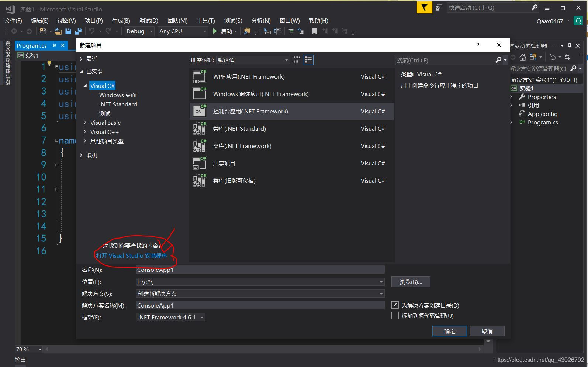Expand the Online node
Viewport: 588px width, 367px height.
[x=81, y=155]
